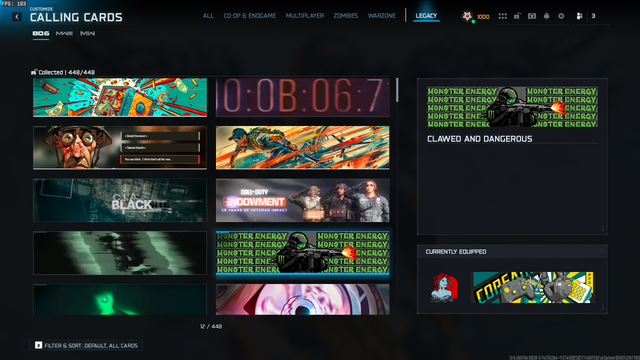Open the notifications bell icon

(547, 16)
